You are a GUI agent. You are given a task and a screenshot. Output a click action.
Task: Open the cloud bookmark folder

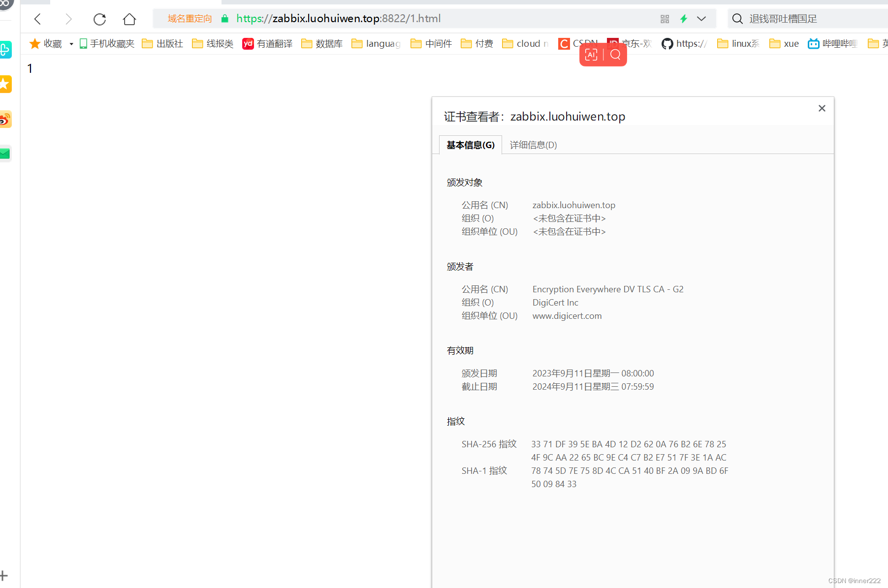[x=525, y=44]
